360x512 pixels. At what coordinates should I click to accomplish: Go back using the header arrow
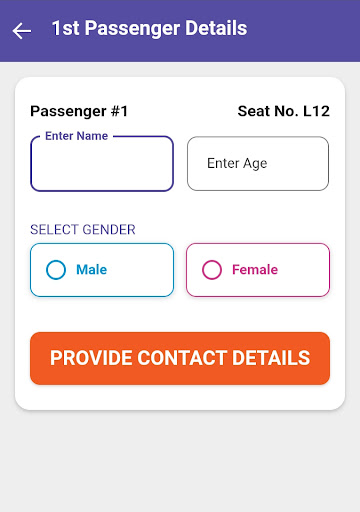(x=22, y=31)
